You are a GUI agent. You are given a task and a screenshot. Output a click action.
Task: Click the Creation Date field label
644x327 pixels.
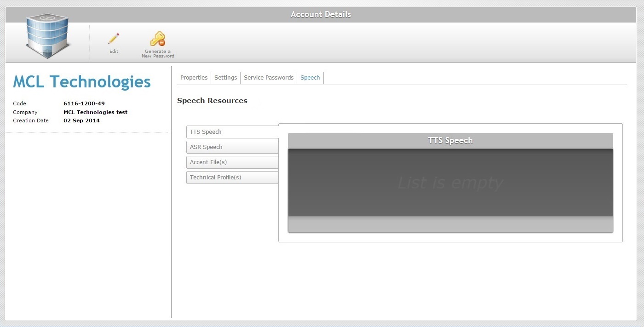pos(31,120)
